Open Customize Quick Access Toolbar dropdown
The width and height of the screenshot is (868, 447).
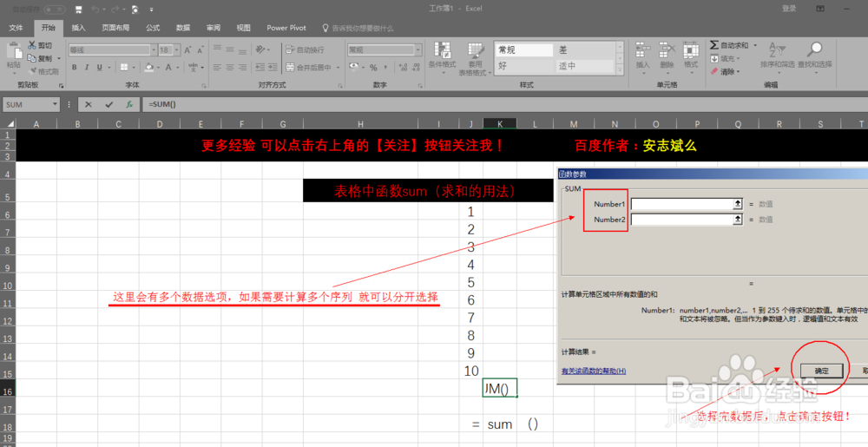152,10
